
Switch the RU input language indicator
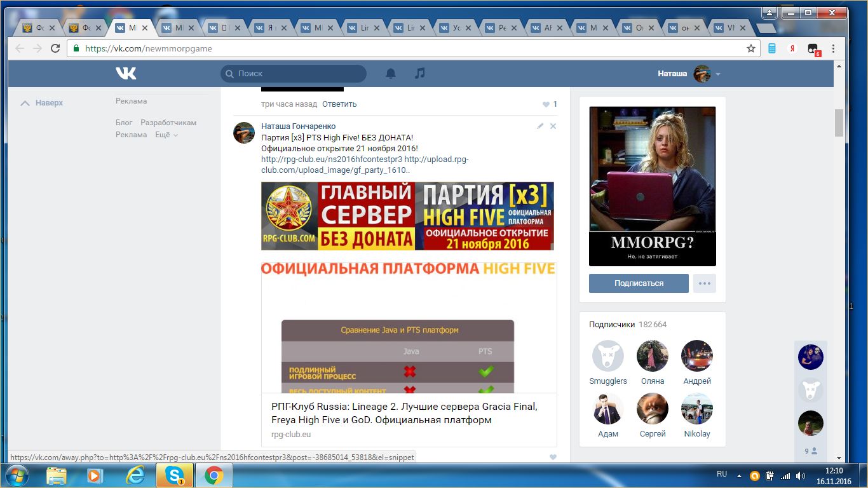[722, 474]
